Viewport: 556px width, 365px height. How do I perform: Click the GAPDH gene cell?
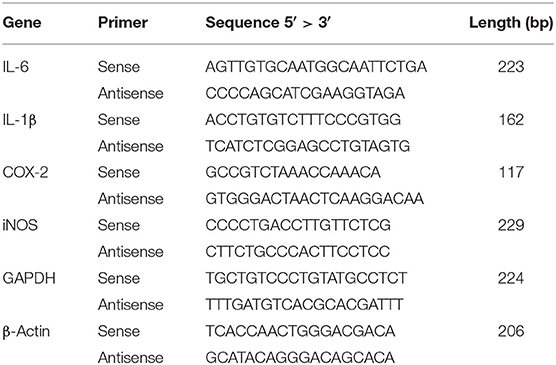tap(29, 278)
